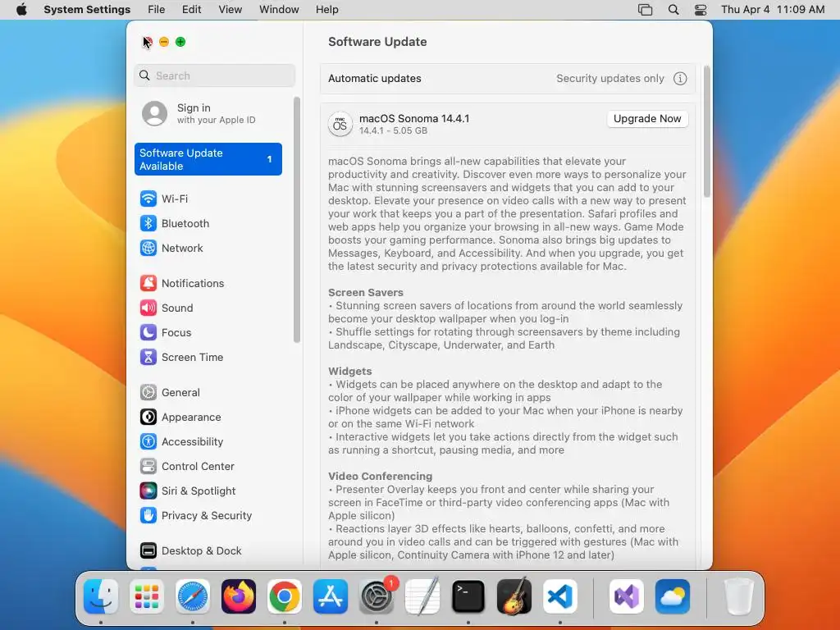Click the automatic updates info icon
840x630 pixels.
click(x=680, y=79)
